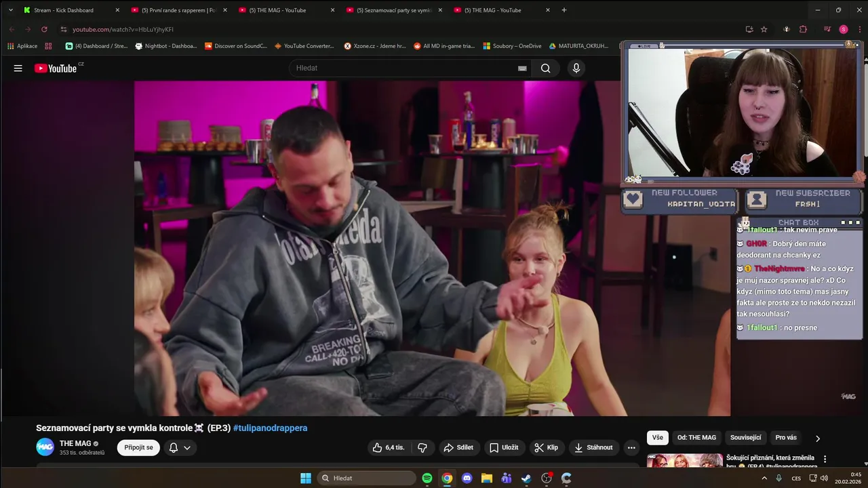Open the Šokující přiznání recommended video thumbnail
868x488 pixels.
(x=684, y=460)
